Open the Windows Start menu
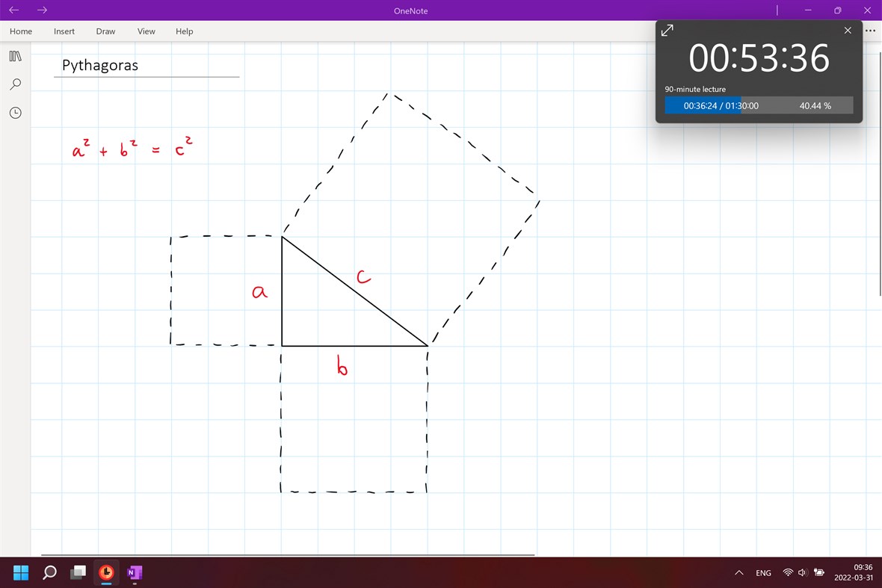Viewport: 882px width, 588px height. tap(20, 572)
